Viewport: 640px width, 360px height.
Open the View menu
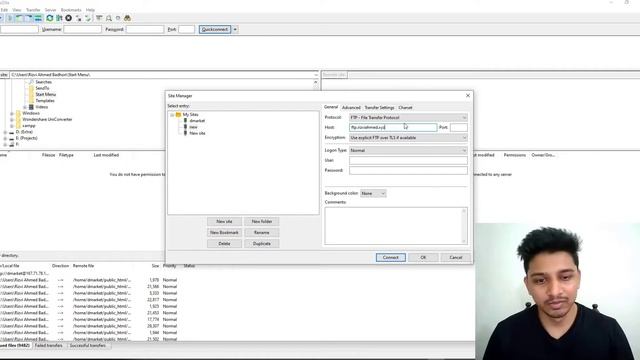[x=17, y=10]
